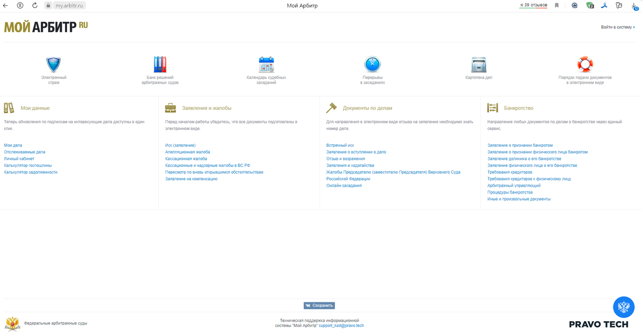The height and width of the screenshot is (334, 644).
Task: Click the PRAVO TECH logo
Action: click(x=598, y=324)
